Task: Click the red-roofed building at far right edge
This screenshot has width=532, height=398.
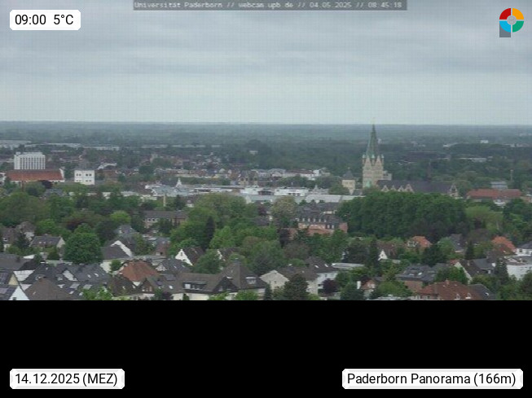Action: point(494,195)
